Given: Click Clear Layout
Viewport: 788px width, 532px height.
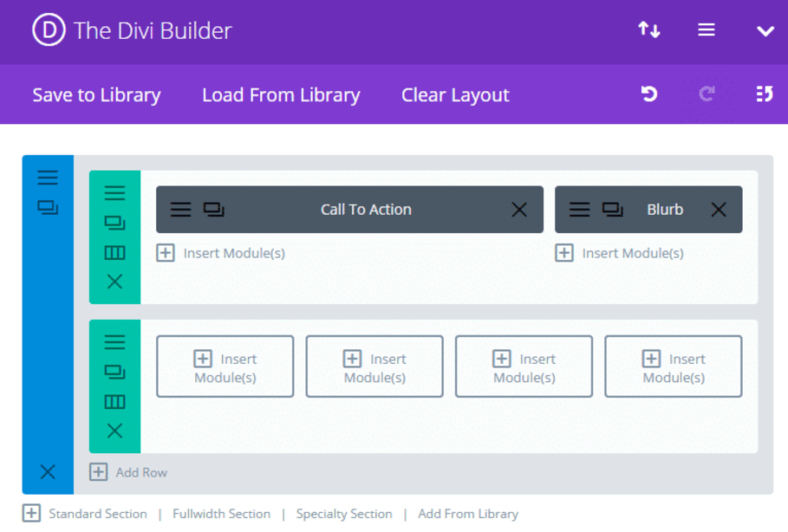Looking at the screenshot, I should click(x=455, y=95).
